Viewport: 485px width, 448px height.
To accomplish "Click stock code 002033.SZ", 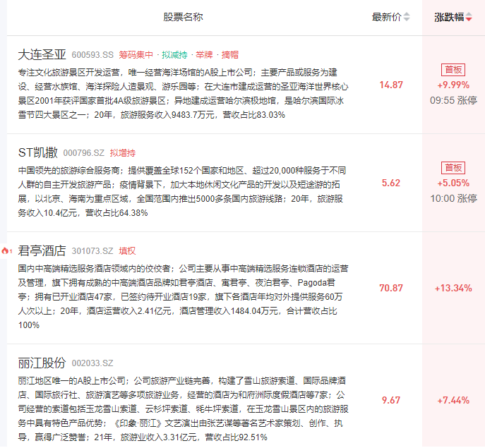I will click(92, 363).
